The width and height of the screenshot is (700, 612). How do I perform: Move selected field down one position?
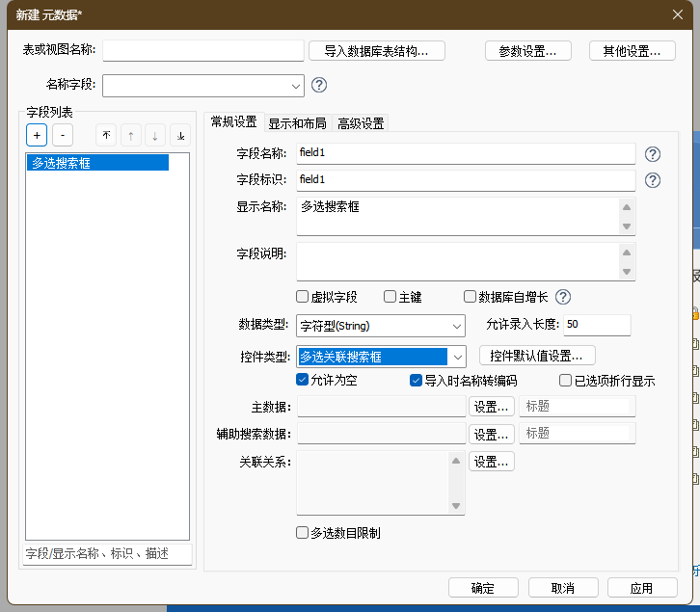tap(155, 136)
